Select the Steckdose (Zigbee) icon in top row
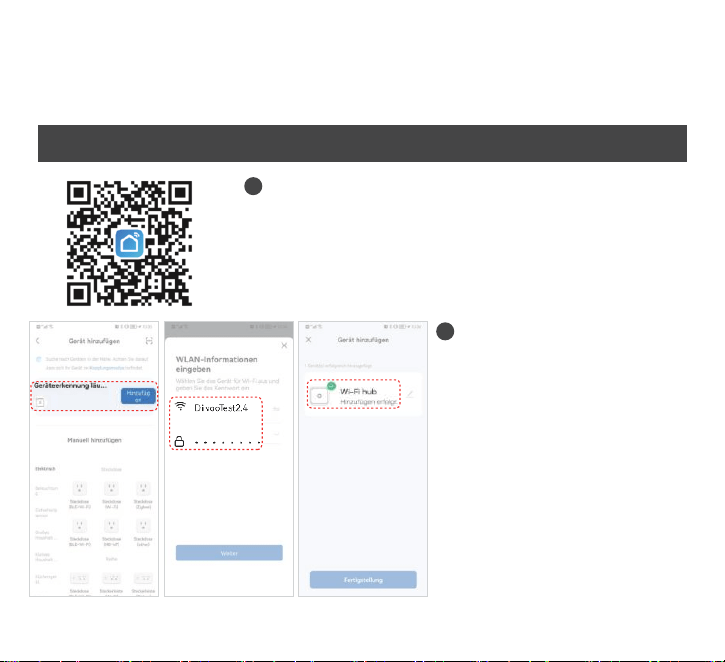This screenshot has height=662, width=725. coord(143,488)
